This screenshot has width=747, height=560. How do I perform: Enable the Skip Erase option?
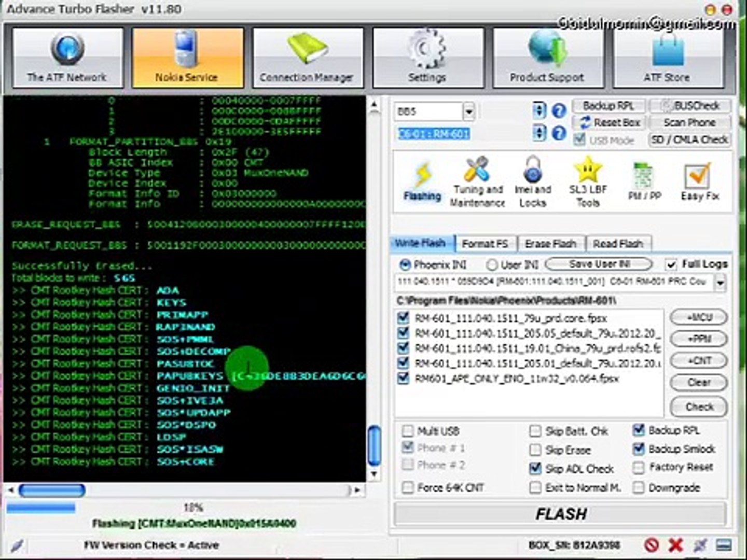[535, 450]
